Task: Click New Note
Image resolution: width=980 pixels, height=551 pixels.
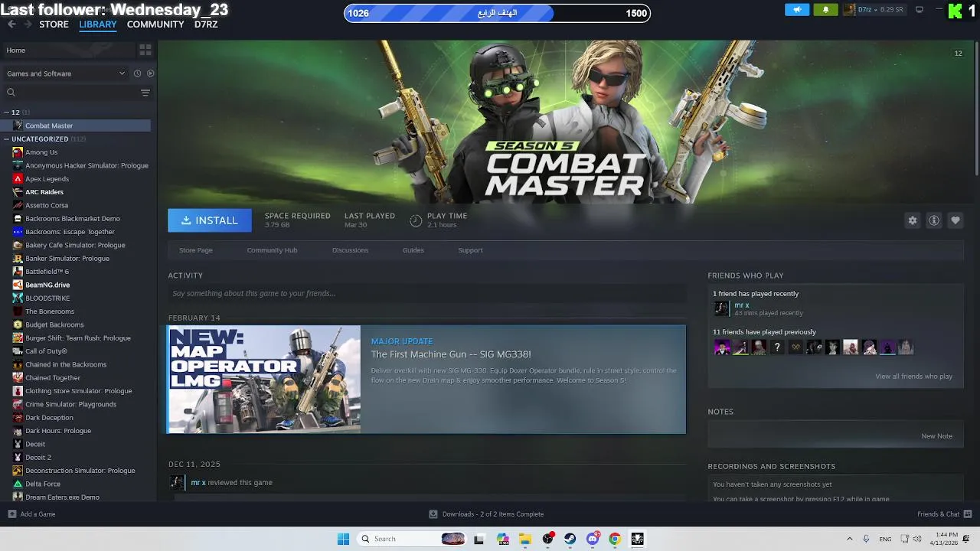Action: click(936, 436)
